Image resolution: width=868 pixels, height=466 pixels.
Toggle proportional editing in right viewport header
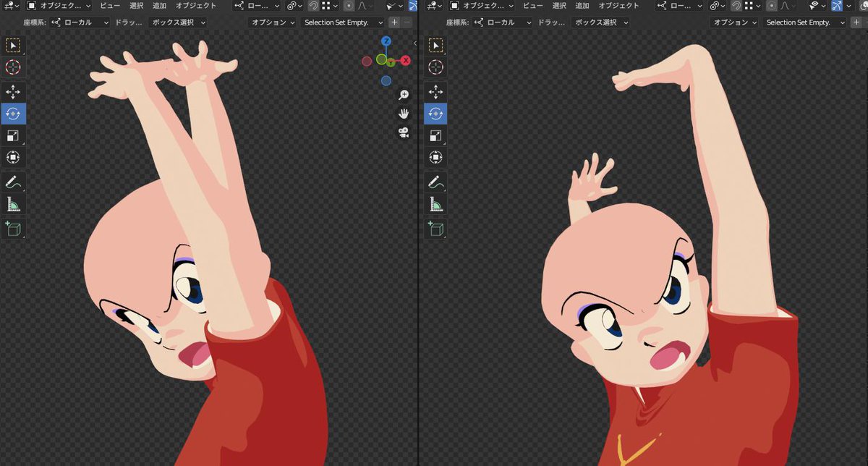pyautogui.click(x=770, y=6)
